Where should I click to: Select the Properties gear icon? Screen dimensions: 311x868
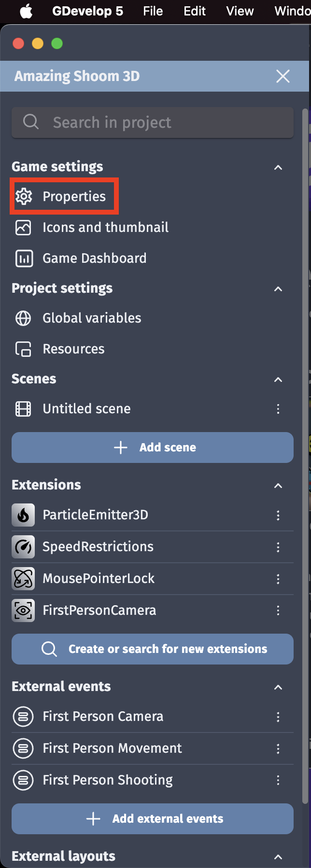[x=23, y=196]
